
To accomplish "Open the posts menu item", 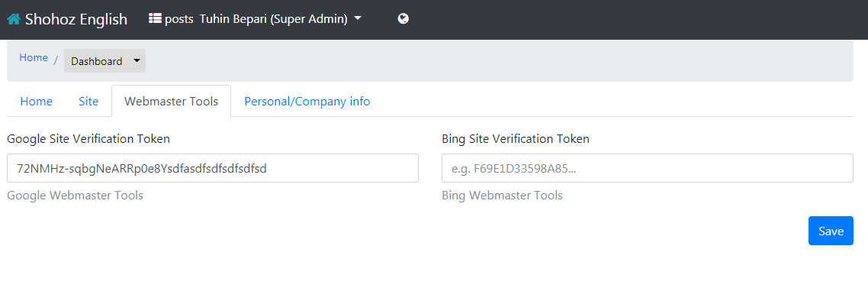I will pos(171,19).
